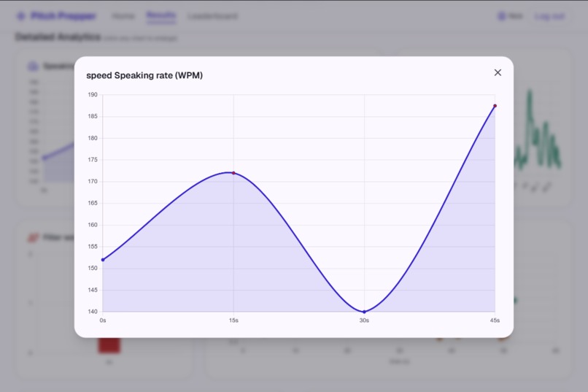Screen dimensions: 588x392
Task: Click the Pitch Prepper logo in the header
Action: [56, 16]
